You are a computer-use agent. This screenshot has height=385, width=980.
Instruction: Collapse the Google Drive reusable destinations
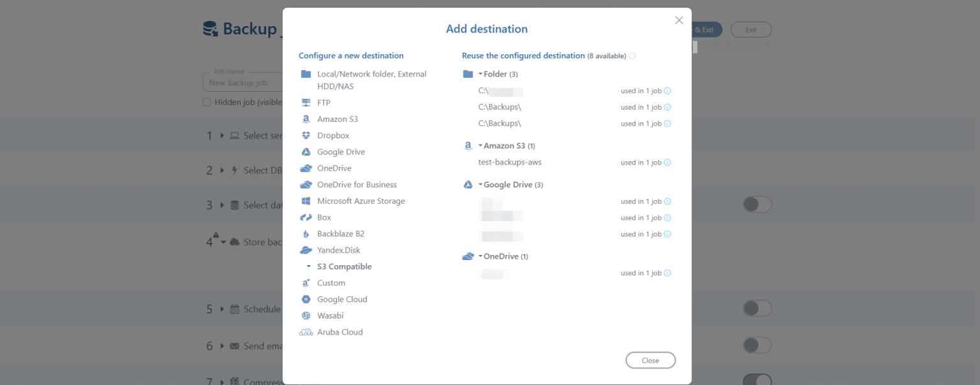tap(480, 184)
